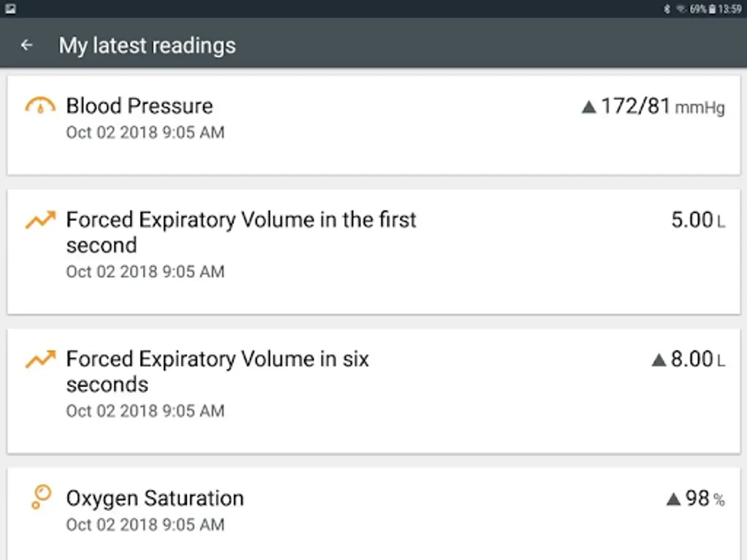Image resolution: width=747 pixels, height=560 pixels.
Task: Click the 172/81 mmHg value
Action: 663,107
